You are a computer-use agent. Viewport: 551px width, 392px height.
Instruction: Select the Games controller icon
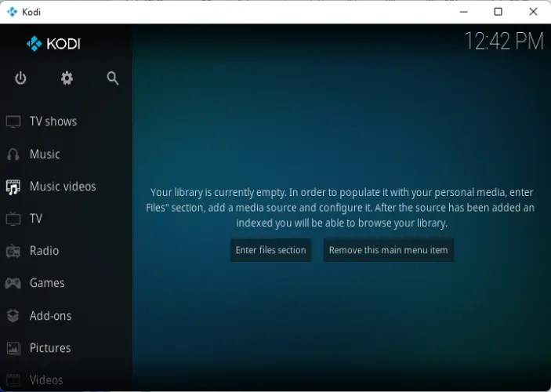[x=13, y=283]
